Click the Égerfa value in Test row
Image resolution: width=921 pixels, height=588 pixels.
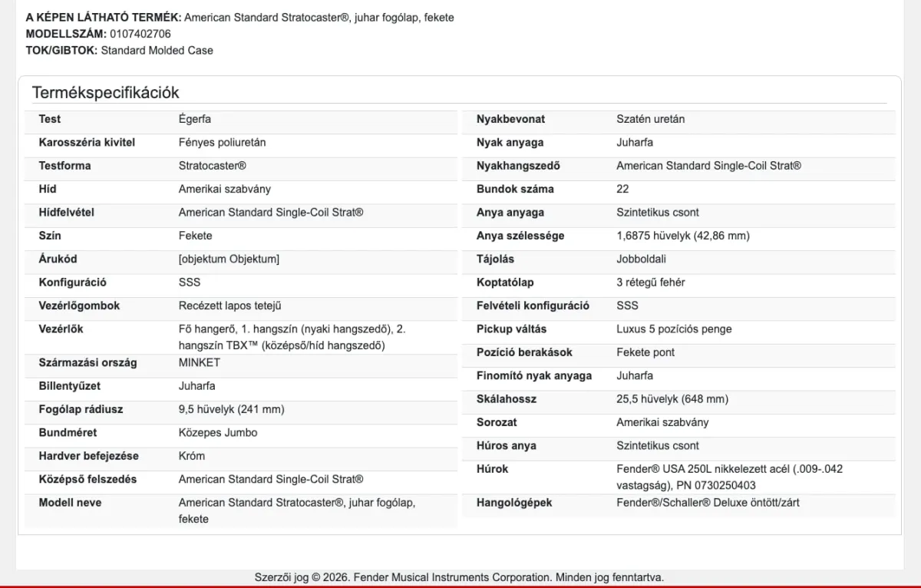click(x=195, y=119)
